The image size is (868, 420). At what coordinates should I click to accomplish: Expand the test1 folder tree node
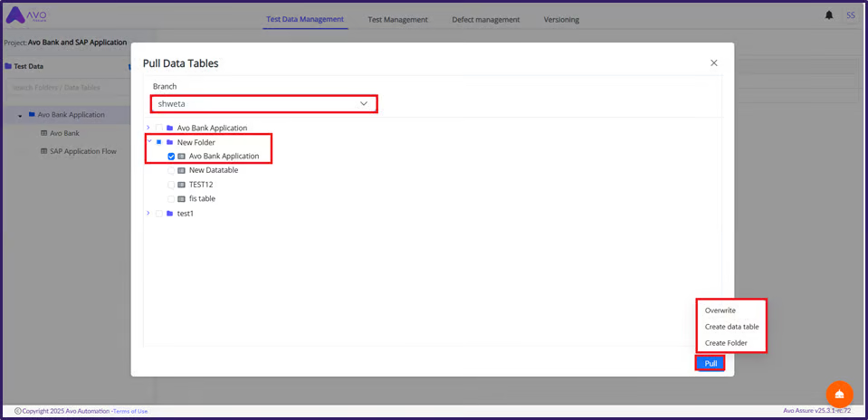pyautogui.click(x=148, y=214)
